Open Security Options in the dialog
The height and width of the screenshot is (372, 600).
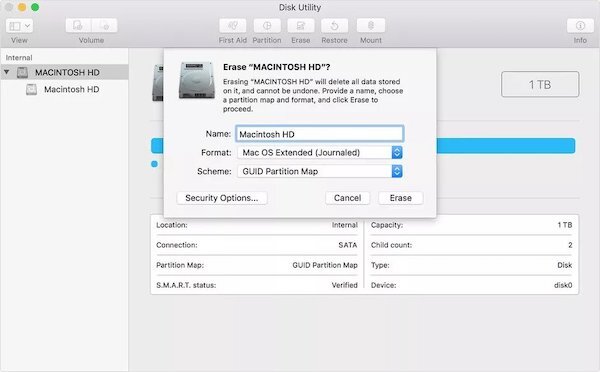pyautogui.click(x=222, y=198)
